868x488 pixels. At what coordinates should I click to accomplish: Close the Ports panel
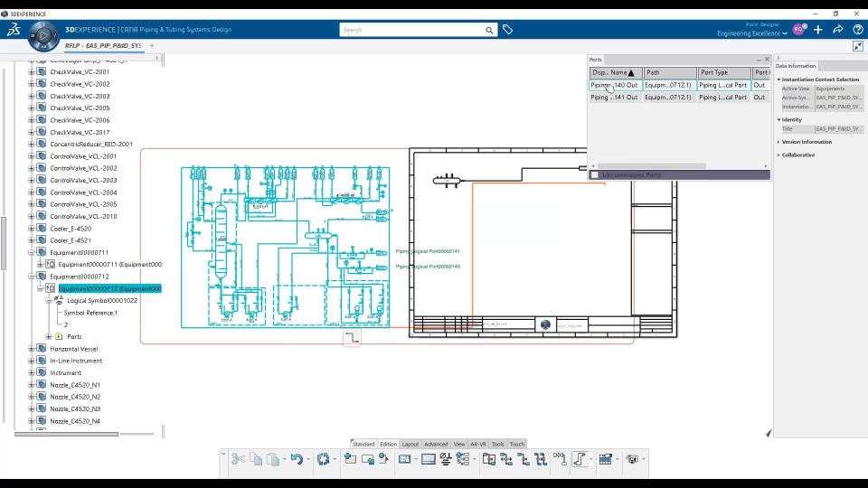[767, 60]
